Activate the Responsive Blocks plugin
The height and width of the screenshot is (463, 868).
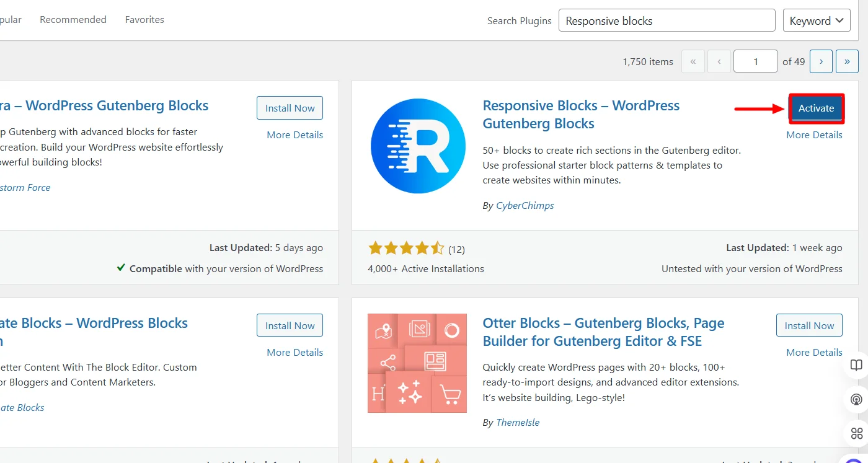(816, 108)
